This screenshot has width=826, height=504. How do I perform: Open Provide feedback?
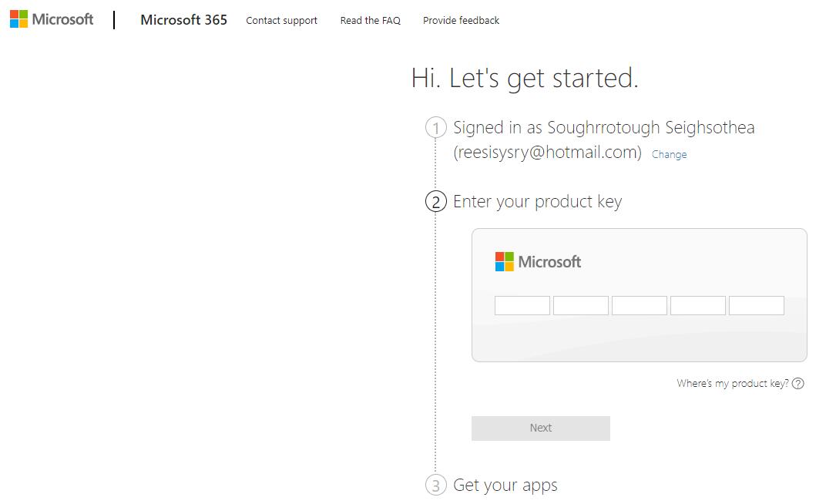[460, 21]
